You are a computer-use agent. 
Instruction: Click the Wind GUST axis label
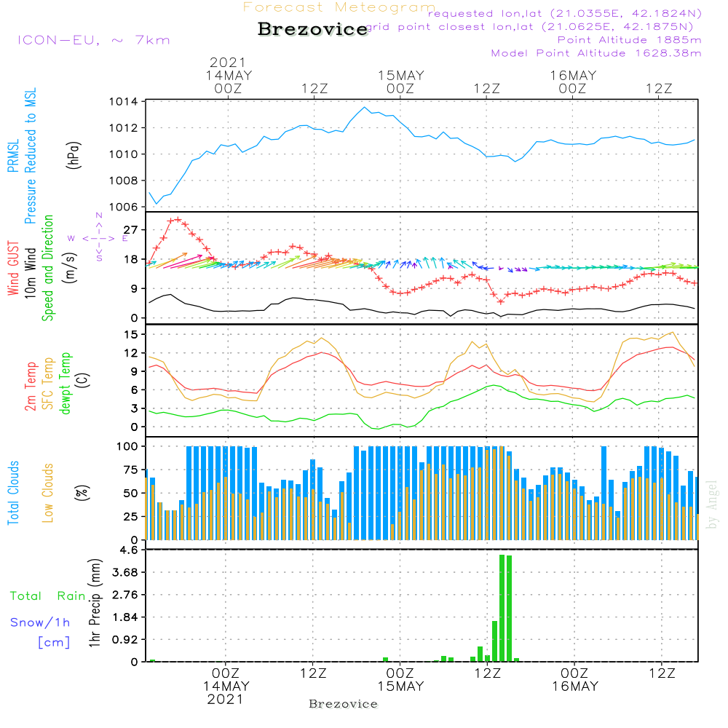coord(13,268)
